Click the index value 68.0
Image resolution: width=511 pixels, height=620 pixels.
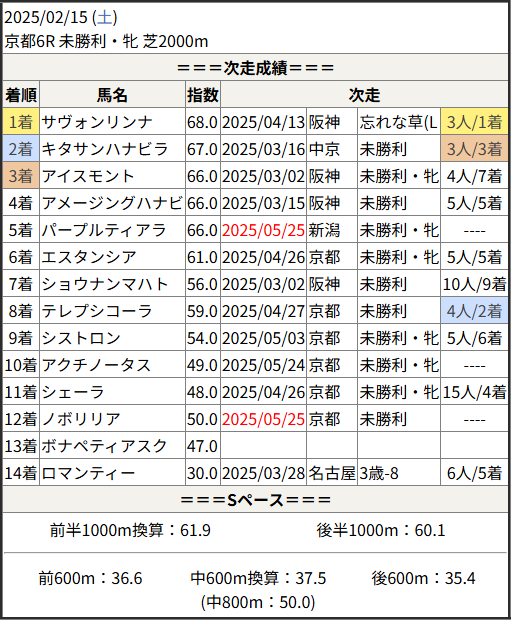coord(203,122)
